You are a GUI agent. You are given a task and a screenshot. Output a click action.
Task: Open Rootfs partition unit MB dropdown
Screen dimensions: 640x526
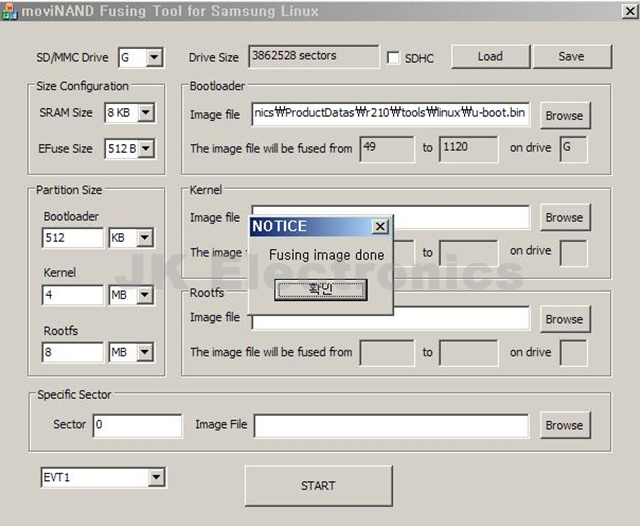[x=144, y=352]
